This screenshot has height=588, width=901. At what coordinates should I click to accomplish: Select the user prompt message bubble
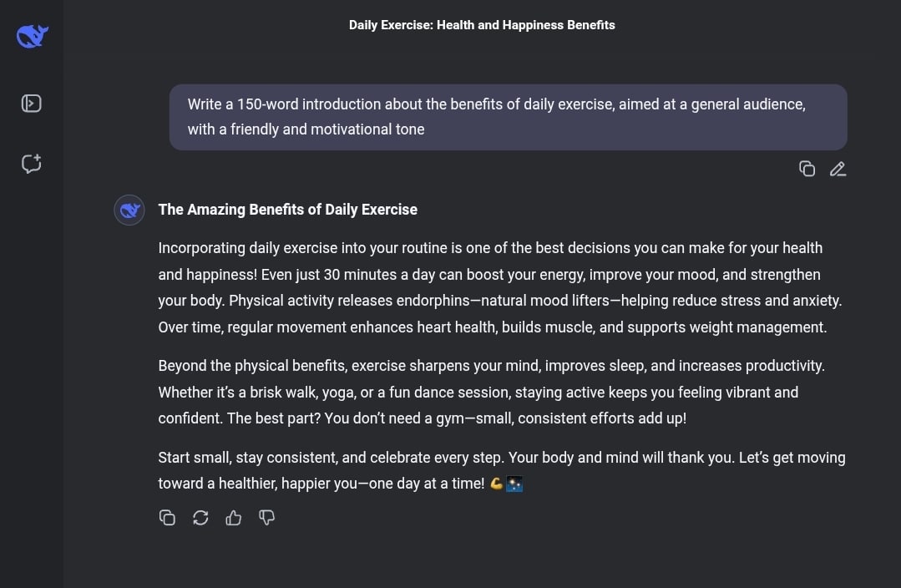tap(508, 117)
